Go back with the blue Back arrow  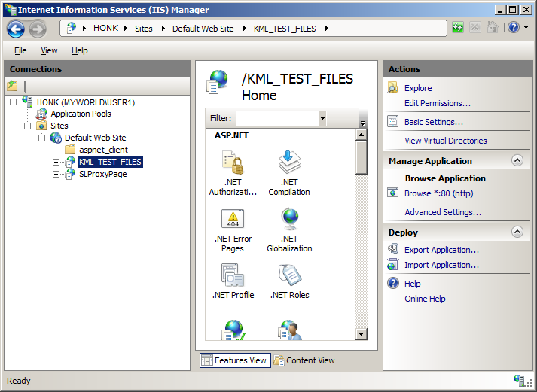click(16, 29)
